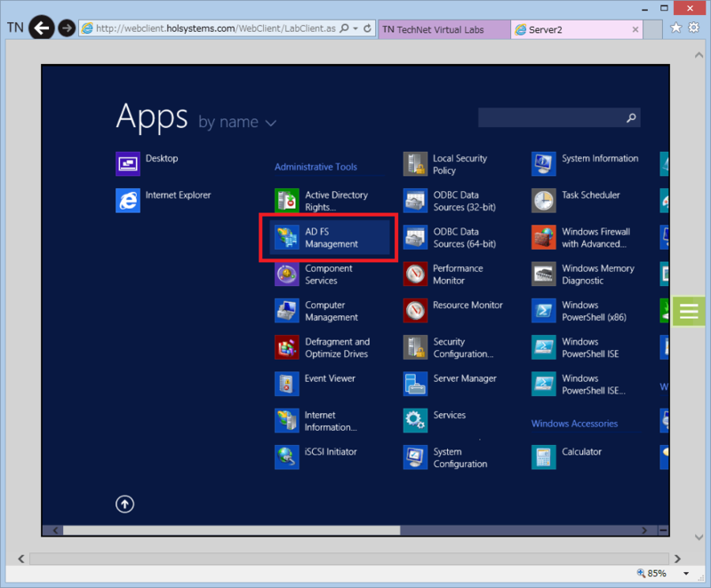711x588 pixels.
Task: Click the zoom-out minus button on Apps scrollbar
Action: (x=663, y=530)
